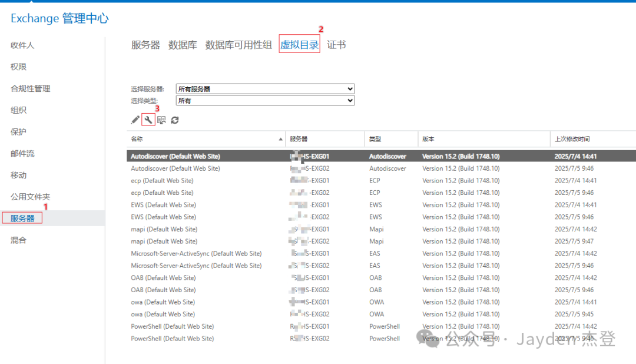Go to 收件人 in the sidebar
This screenshot has height=364, width=636.
[x=22, y=45]
